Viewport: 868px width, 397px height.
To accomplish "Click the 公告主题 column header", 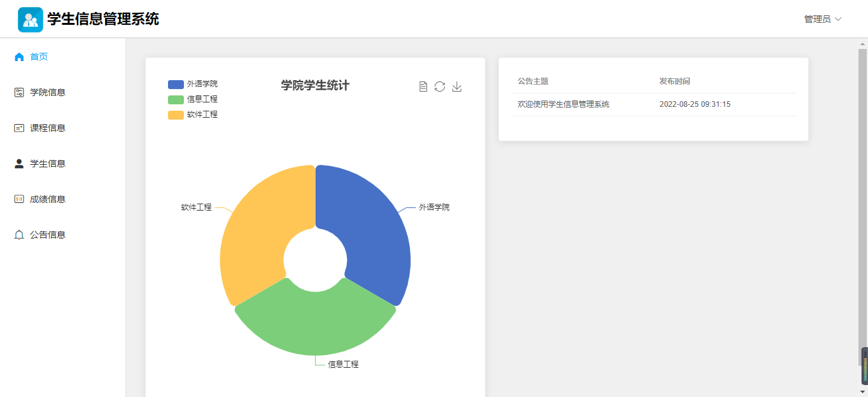I will pos(533,81).
